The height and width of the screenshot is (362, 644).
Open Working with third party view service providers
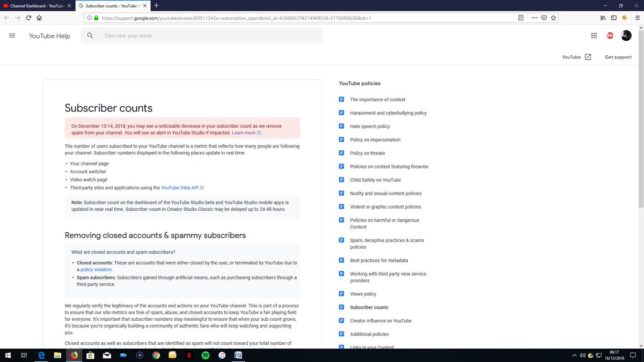(388, 277)
